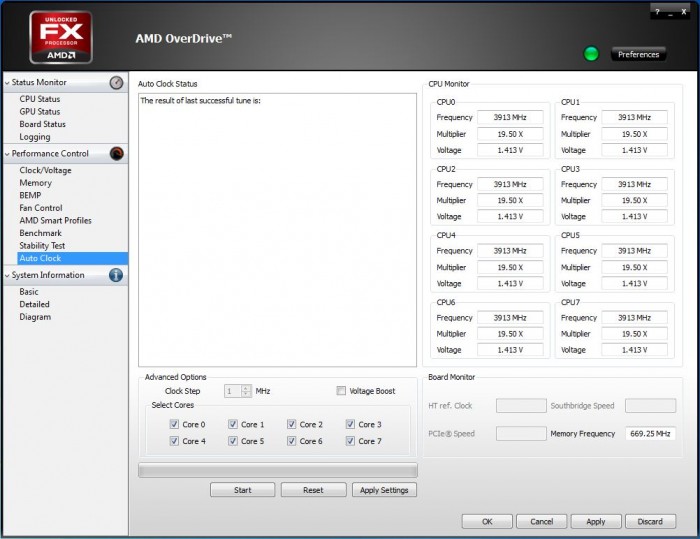The width and height of the screenshot is (700, 539).
Task: Go to Clock/Voltage settings
Action: coord(46,170)
